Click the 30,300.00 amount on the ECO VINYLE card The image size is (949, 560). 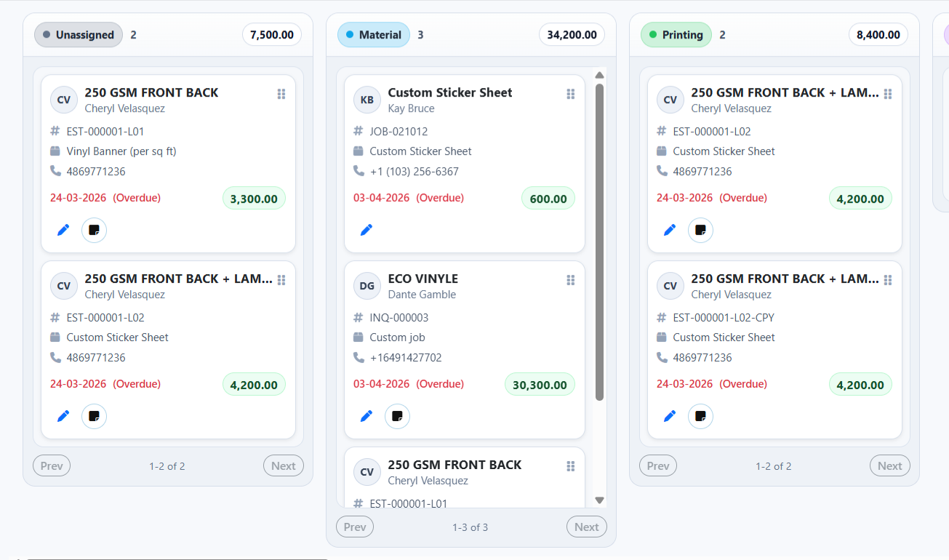540,385
